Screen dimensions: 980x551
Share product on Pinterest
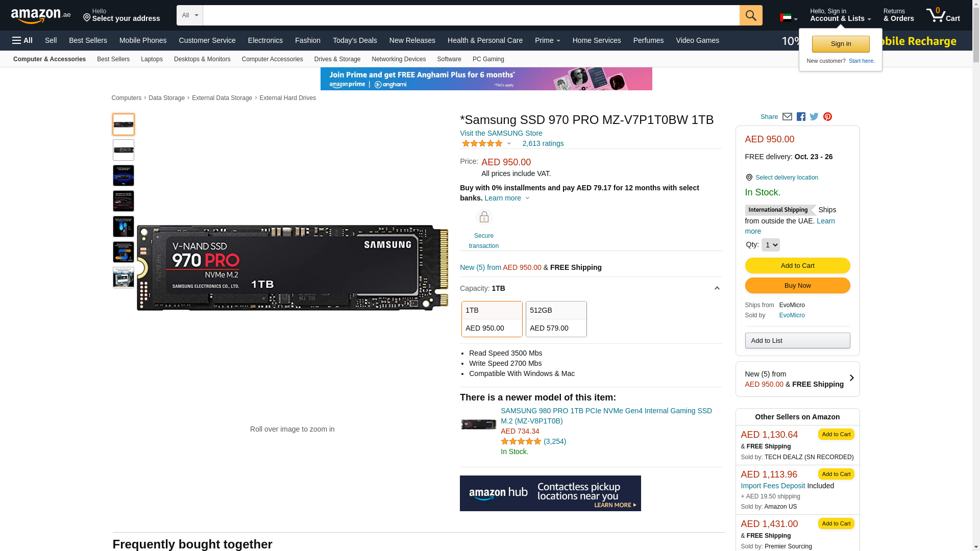(827, 117)
